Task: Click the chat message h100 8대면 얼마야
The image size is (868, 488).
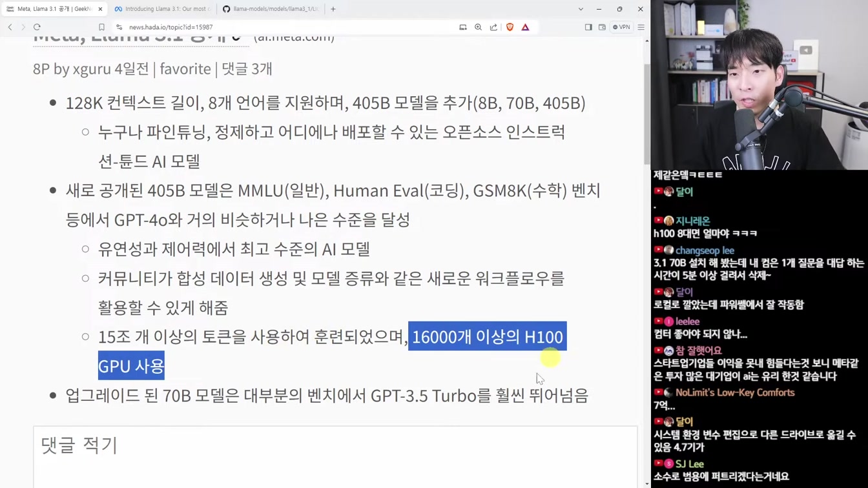Action: (x=705, y=233)
